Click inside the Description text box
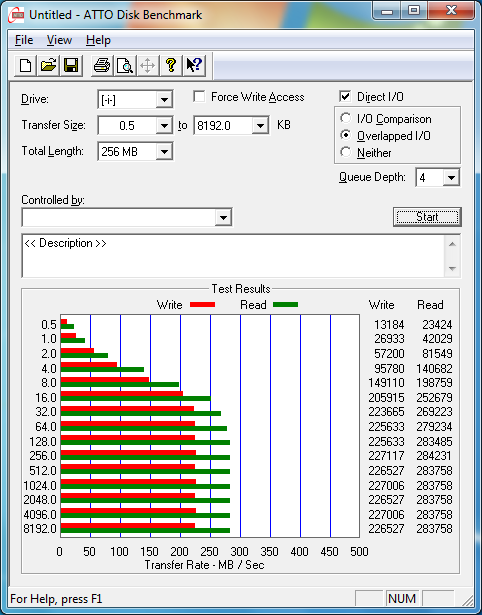Image resolution: width=482 pixels, height=615 pixels. click(233, 255)
